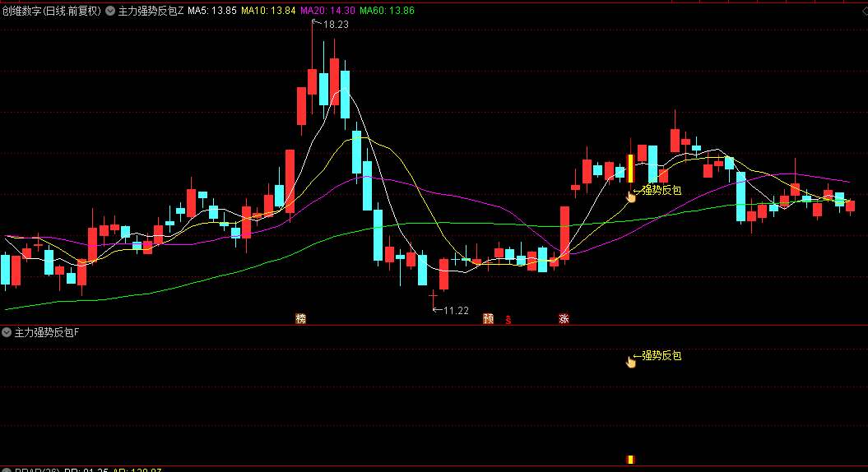The width and height of the screenshot is (868, 472).
Task: Expand the 主力强势反包F sub-panel indicator menu
Action: pos(7,332)
